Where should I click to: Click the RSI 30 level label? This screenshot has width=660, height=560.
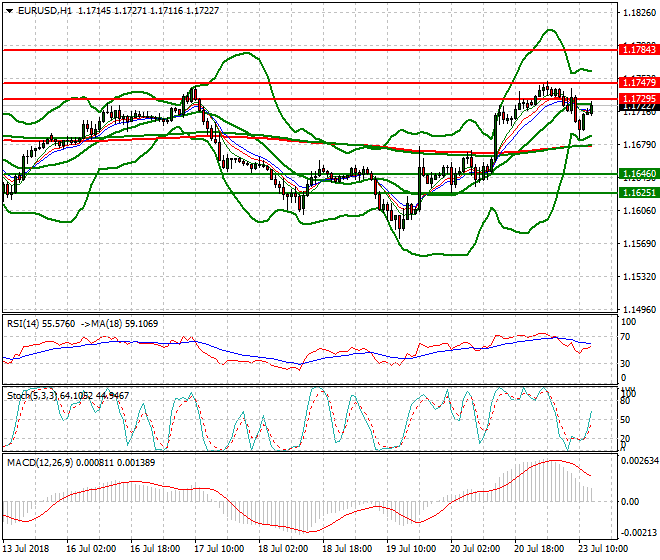[625, 363]
